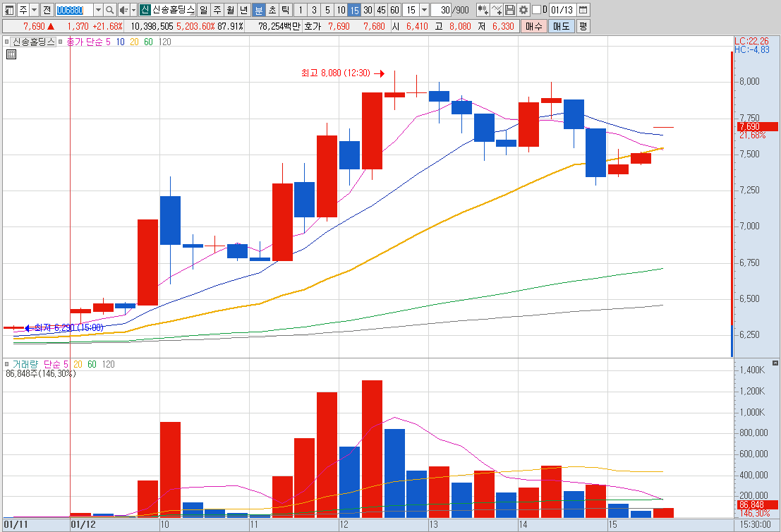Click the 전 button in the toolbar
Screen dimensions: 781x532
pos(47,10)
